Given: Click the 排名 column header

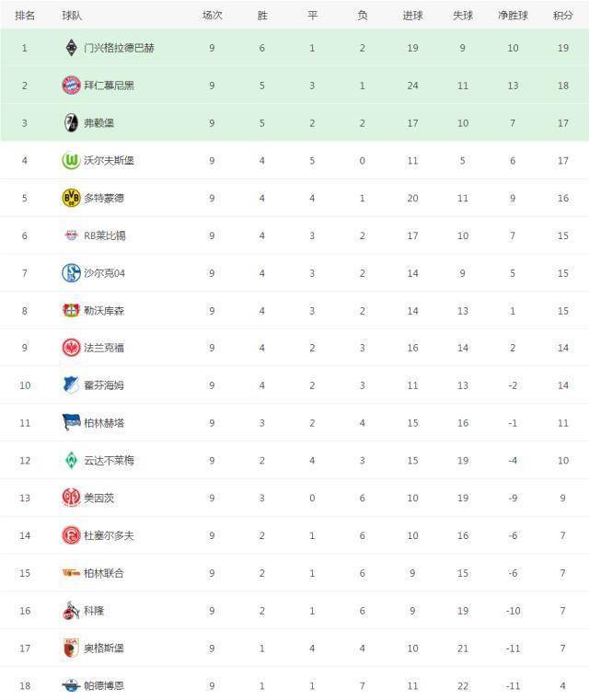Looking at the screenshot, I should [x=26, y=16].
